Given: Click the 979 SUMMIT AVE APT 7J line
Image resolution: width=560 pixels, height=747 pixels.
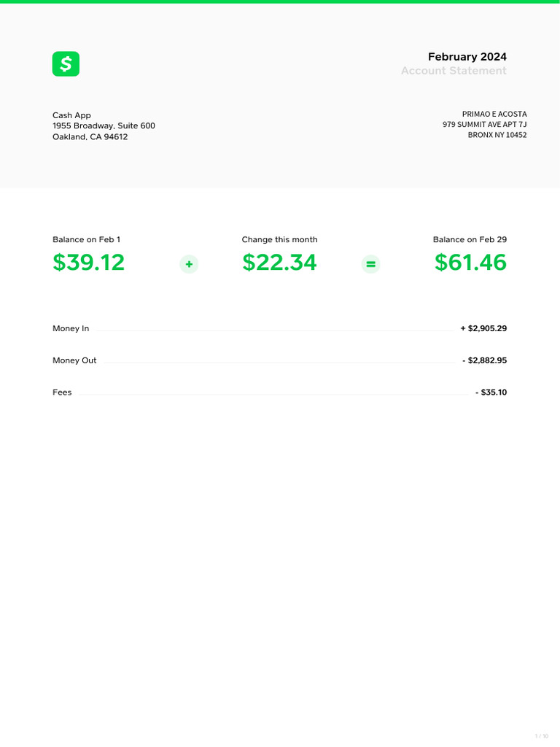Looking at the screenshot, I should [x=484, y=125].
